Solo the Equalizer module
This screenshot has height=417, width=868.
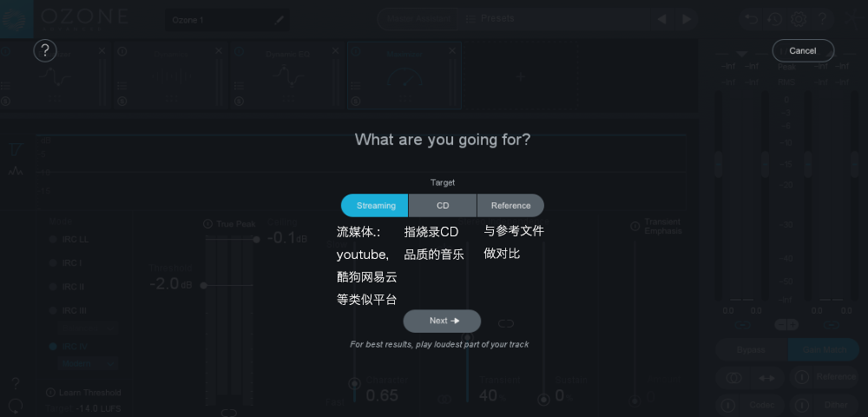[x=5, y=102]
